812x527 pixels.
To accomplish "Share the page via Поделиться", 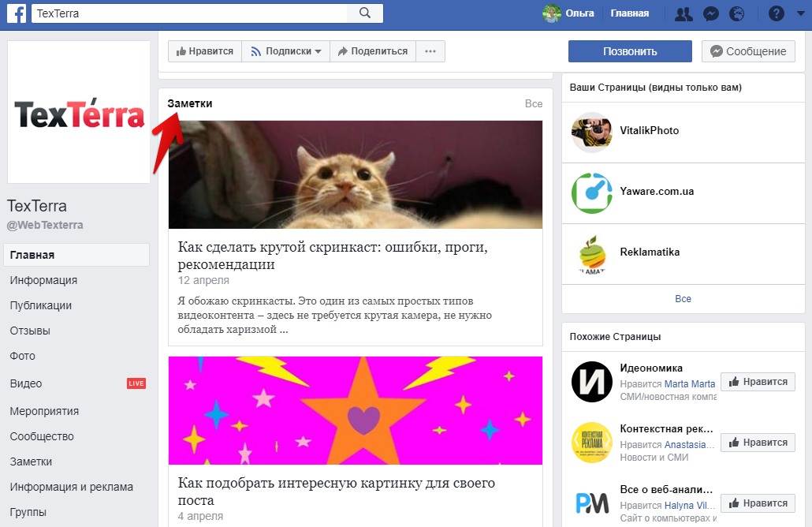I will point(373,51).
